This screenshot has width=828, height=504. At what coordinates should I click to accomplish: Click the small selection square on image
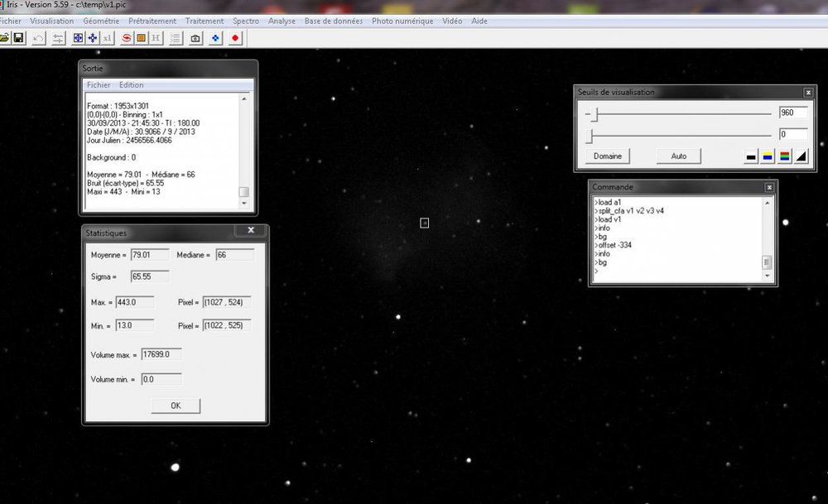(x=425, y=223)
